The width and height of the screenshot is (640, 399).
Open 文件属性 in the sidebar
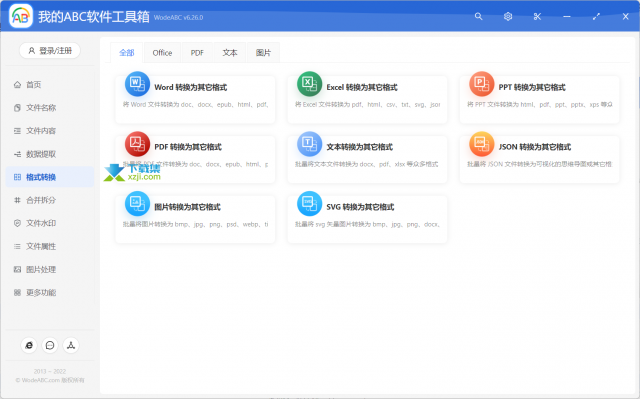(50, 246)
